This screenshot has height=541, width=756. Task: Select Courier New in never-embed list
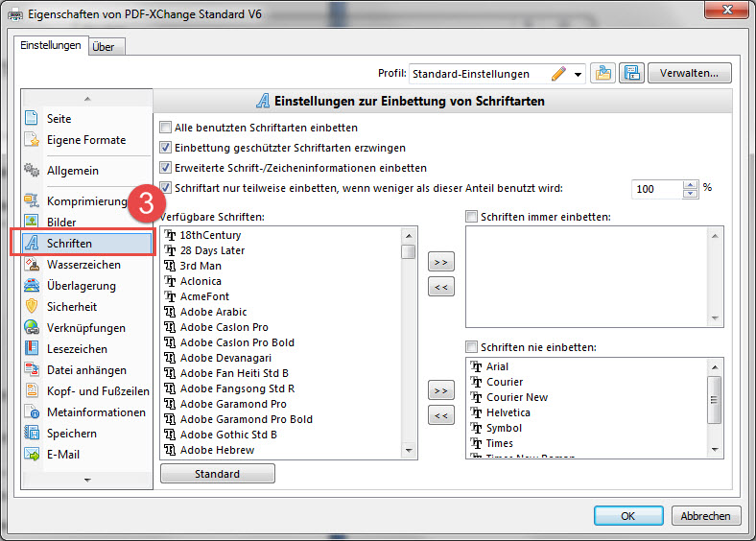[x=517, y=397]
